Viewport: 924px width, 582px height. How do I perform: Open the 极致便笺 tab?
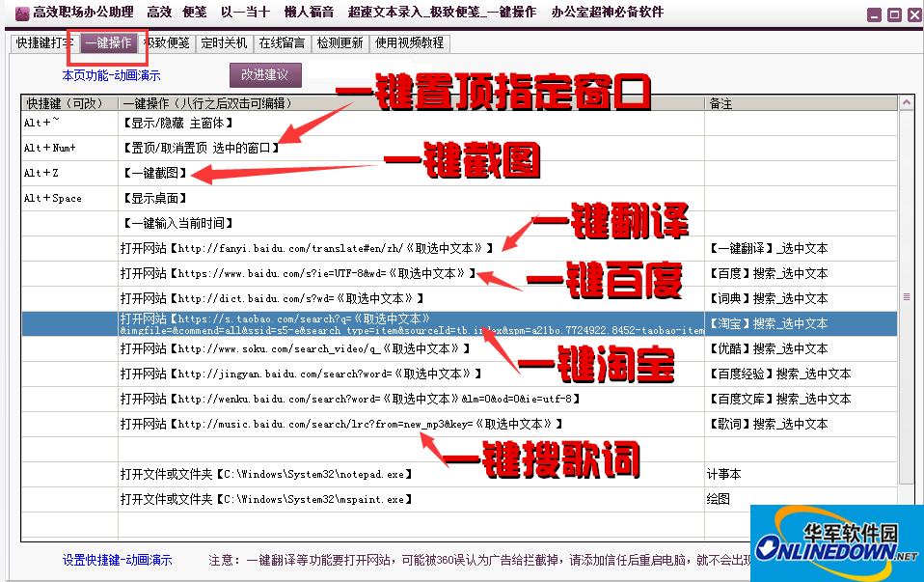coord(167,43)
